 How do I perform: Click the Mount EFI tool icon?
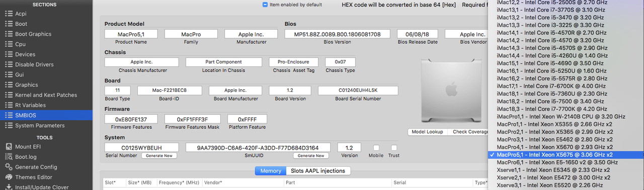tap(9, 147)
